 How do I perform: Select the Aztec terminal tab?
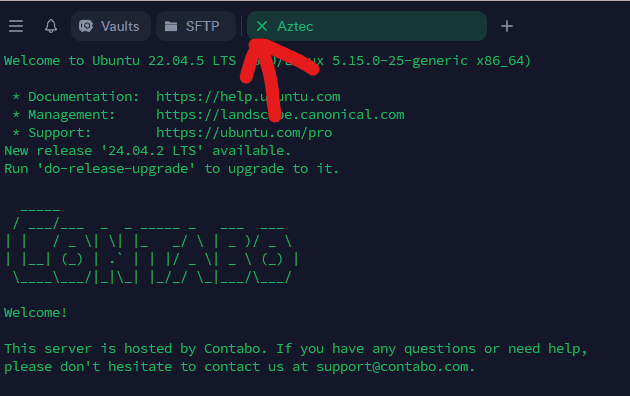[x=367, y=26]
